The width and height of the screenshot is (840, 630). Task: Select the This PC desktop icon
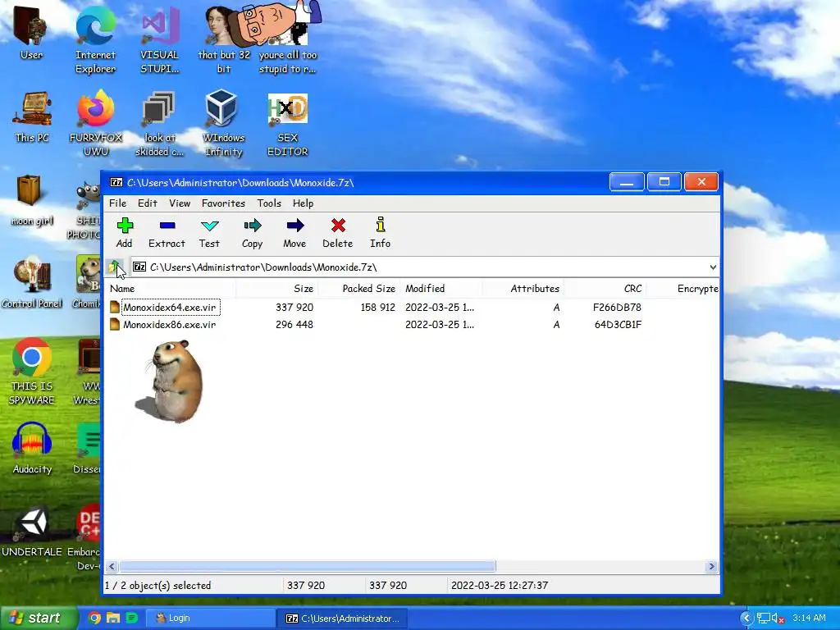point(32,116)
